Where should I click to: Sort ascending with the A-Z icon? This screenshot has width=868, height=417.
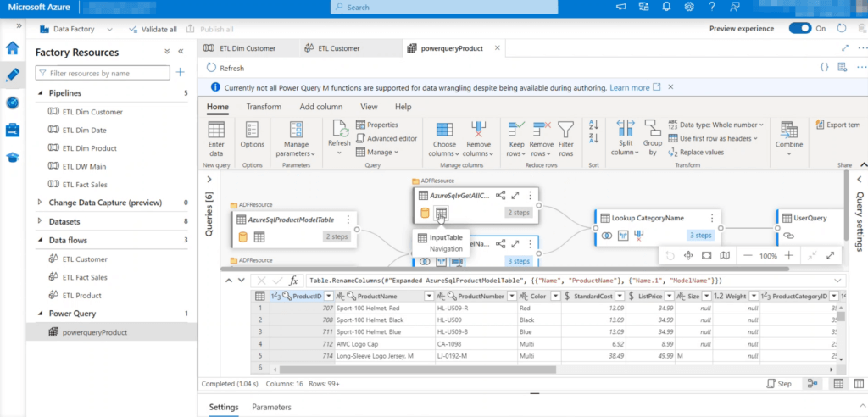(x=593, y=125)
